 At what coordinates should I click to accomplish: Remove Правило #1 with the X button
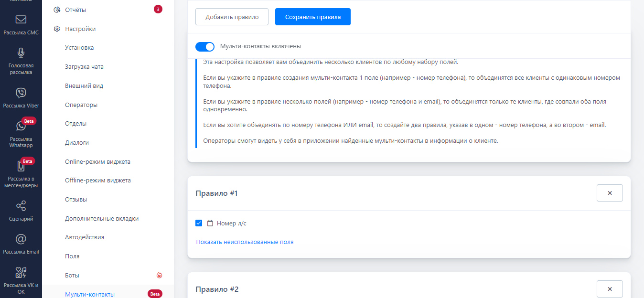(x=610, y=193)
